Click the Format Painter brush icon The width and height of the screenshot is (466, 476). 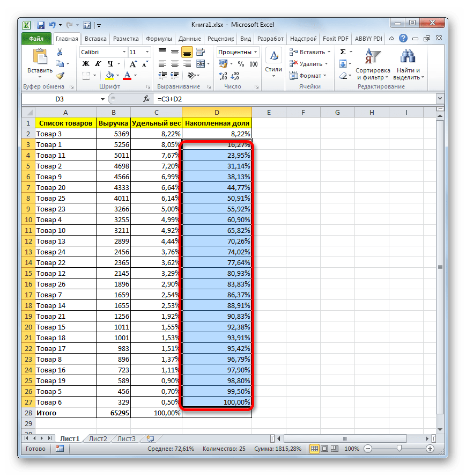click(60, 76)
